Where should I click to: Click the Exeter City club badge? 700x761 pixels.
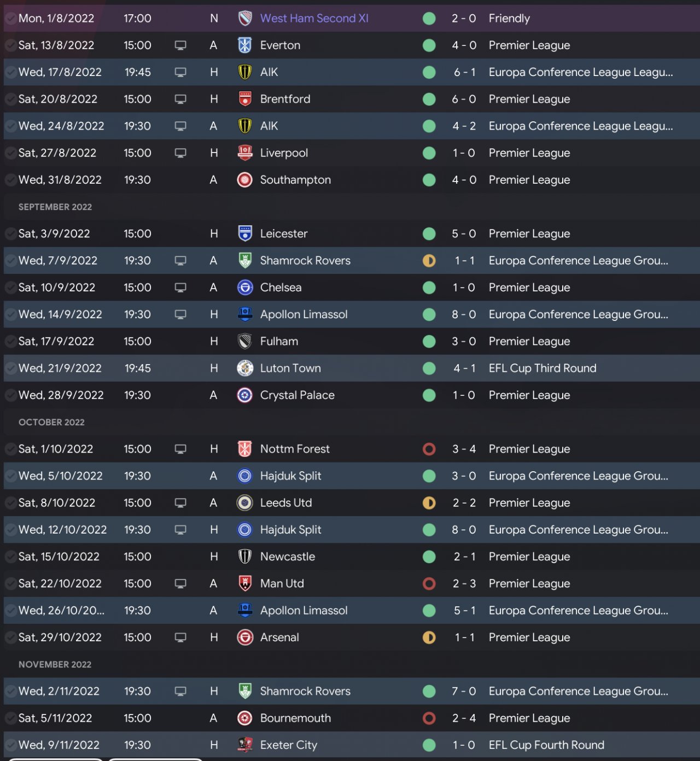coord(244,745)
